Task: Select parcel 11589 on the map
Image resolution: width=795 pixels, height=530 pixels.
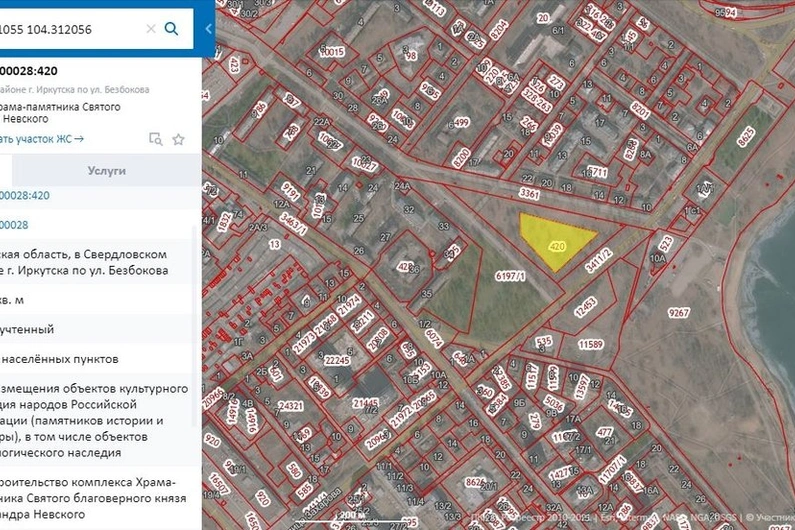Action: click(590, 344)
